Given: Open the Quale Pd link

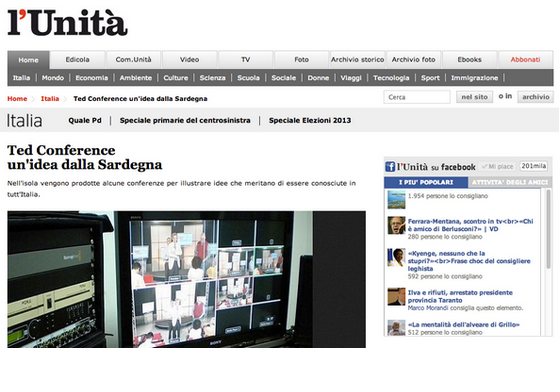Looking at the screenshot, I should click(x=85, y=120).
